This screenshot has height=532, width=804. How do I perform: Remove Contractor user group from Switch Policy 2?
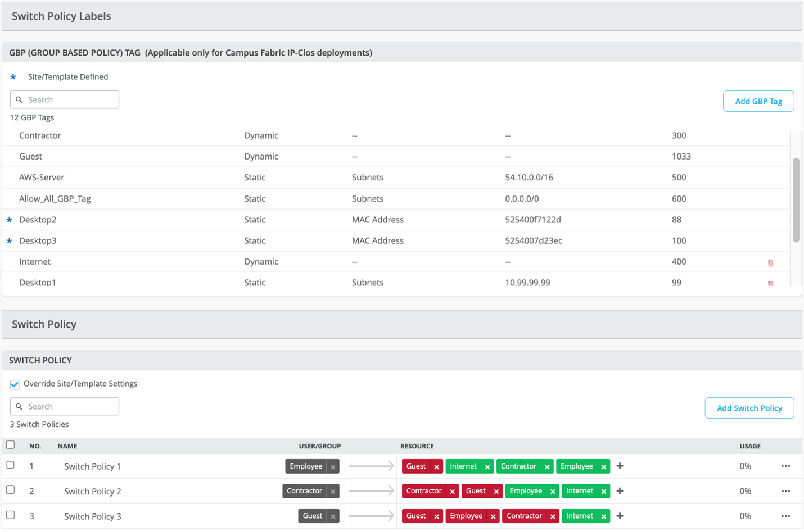[333, 491]
